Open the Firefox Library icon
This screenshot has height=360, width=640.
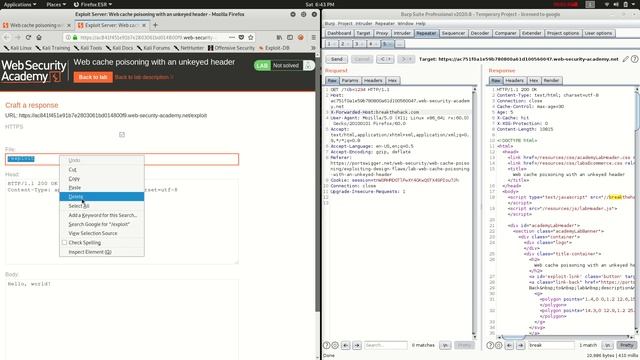(279, 37)
